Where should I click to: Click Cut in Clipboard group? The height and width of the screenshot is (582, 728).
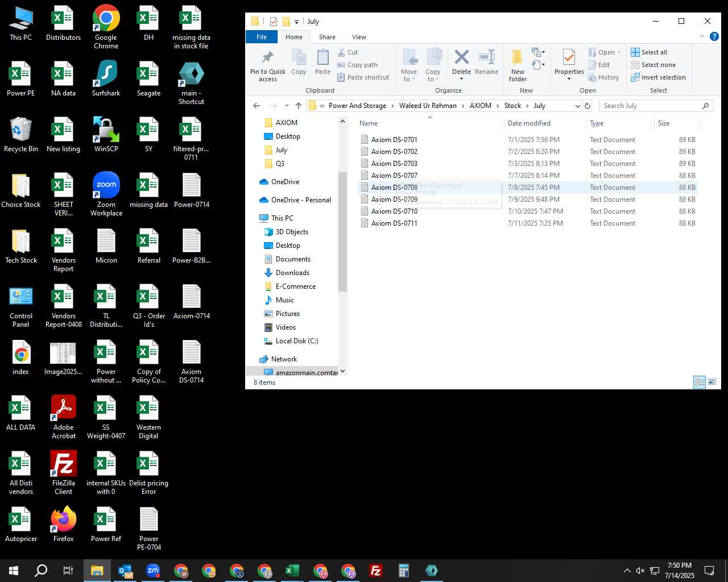point(348,52)
